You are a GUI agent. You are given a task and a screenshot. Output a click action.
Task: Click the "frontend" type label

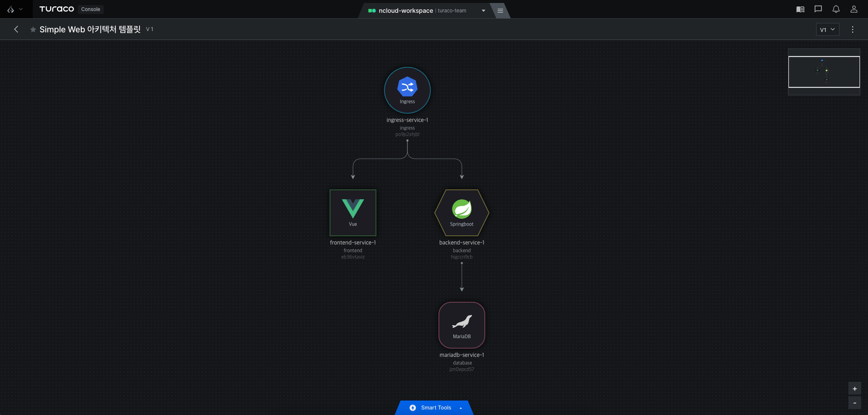(x=353, y=251)
